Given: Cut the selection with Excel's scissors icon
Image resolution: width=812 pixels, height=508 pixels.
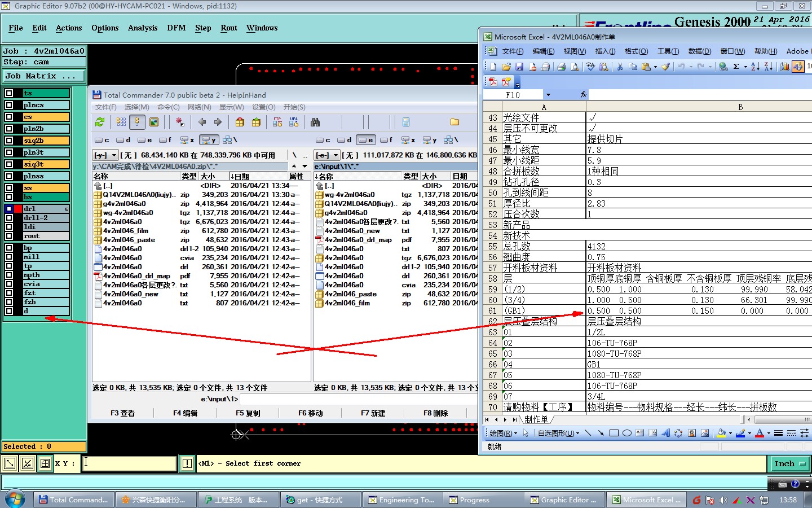Looking at the screenshot, I should click(620, 67).
